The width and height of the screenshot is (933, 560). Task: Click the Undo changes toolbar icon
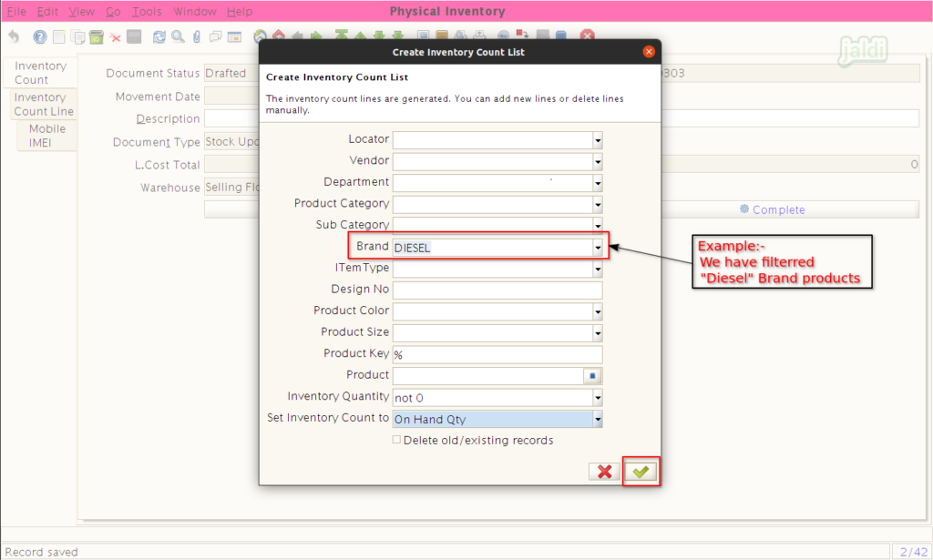pos(13,36)
